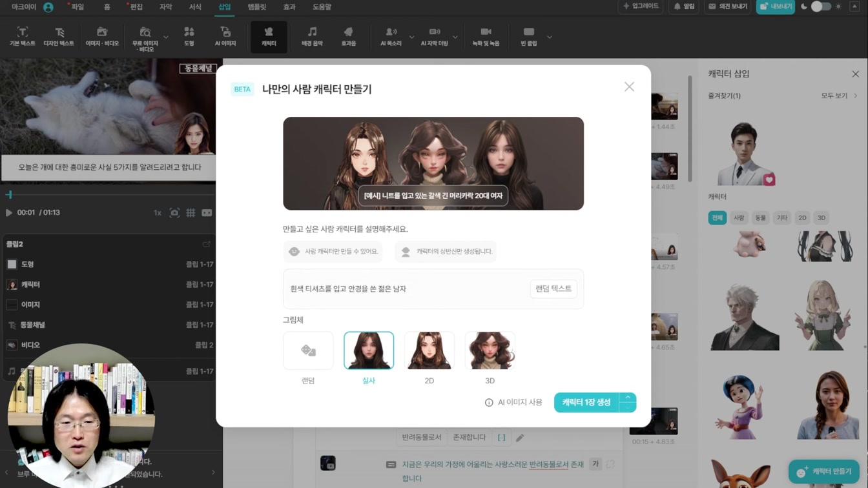The height and width of the screenshot is (488, 868).
Task: Open the 파일 menu
Action: (77, 6)
